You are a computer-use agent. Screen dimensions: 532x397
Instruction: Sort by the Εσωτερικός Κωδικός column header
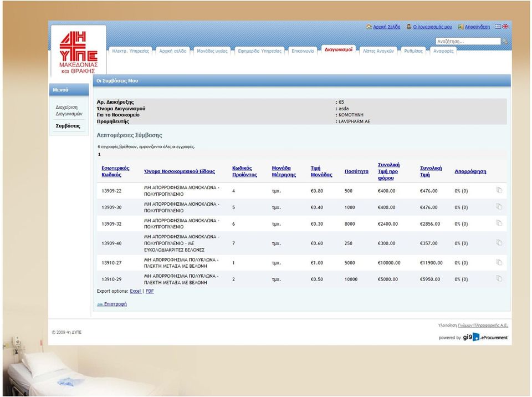(x=115, y=171)
